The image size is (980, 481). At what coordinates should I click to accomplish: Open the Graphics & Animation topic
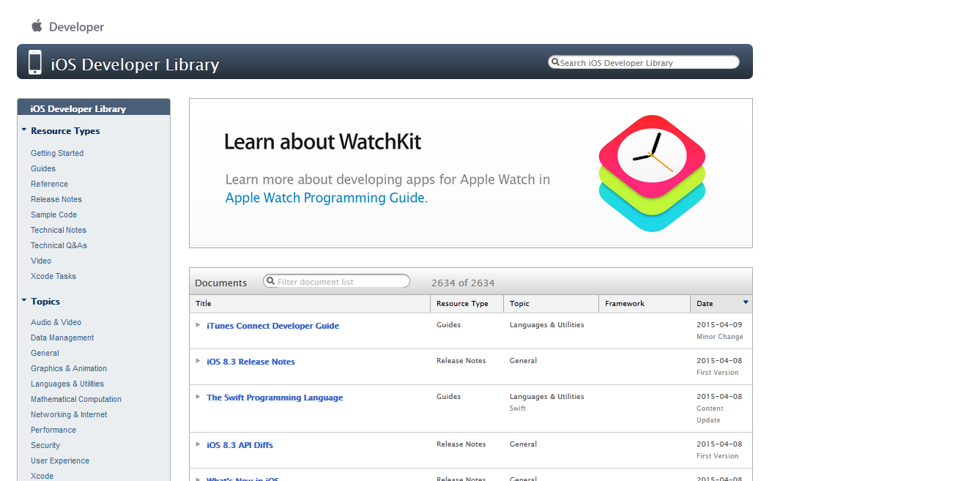click(69, 368)
